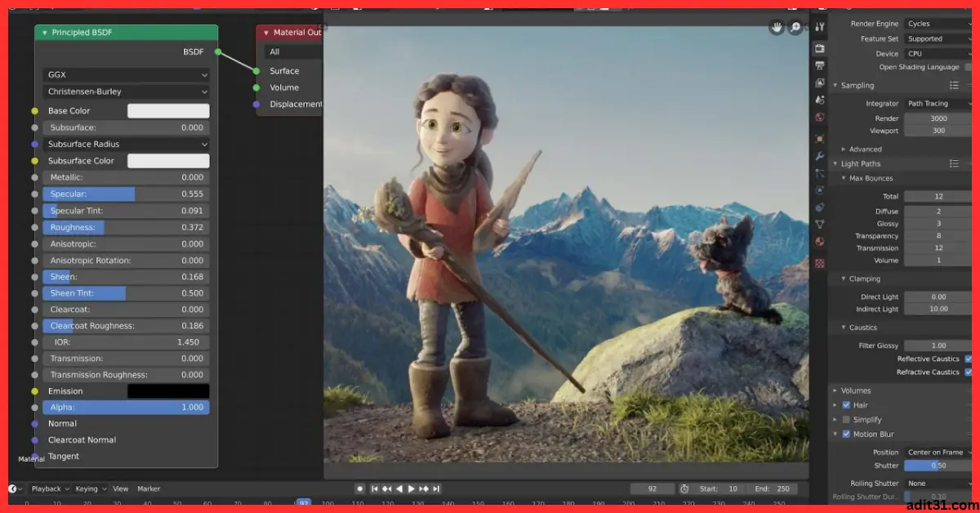Uncheck the Hair checkbox
The height and width of the screenshot is (513, 980).
[x=846, y=404]
